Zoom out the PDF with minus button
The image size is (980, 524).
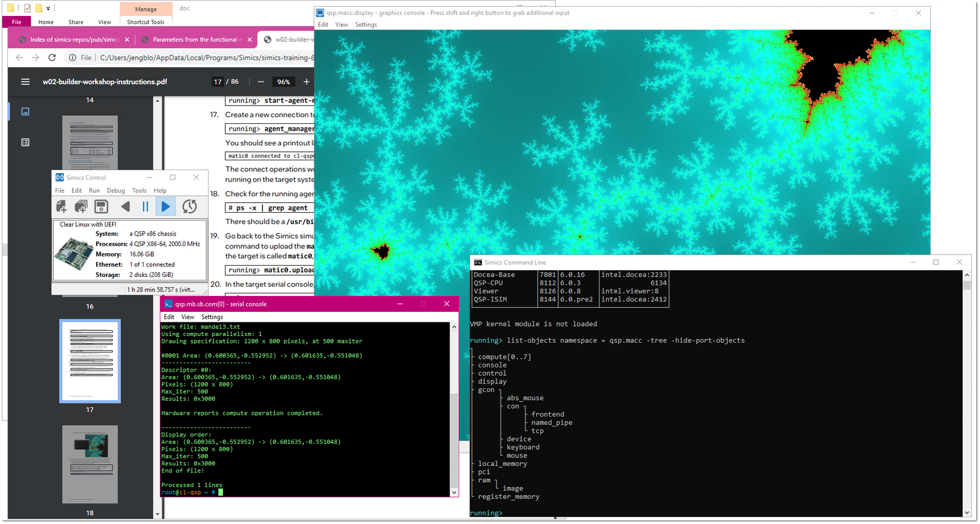[261, 82]
